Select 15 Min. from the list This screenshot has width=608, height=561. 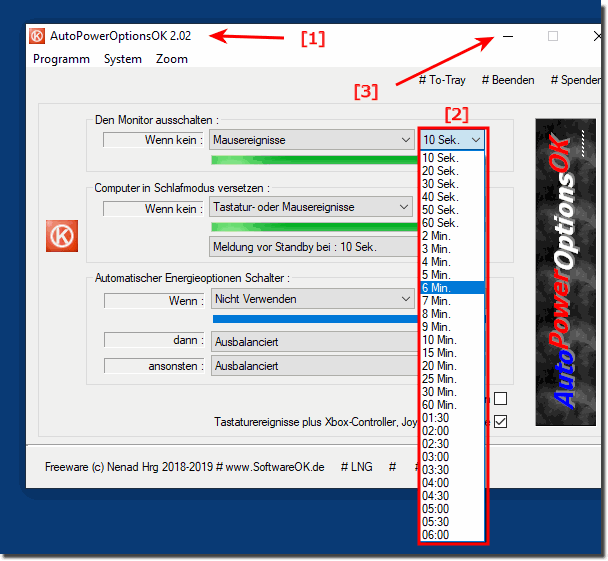453,353
